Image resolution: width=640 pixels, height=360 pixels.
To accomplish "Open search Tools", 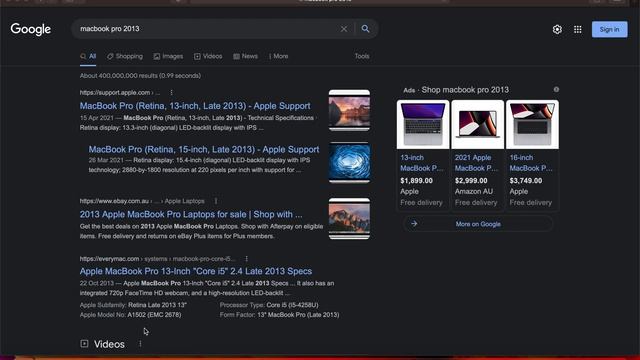I will point(362,56).
